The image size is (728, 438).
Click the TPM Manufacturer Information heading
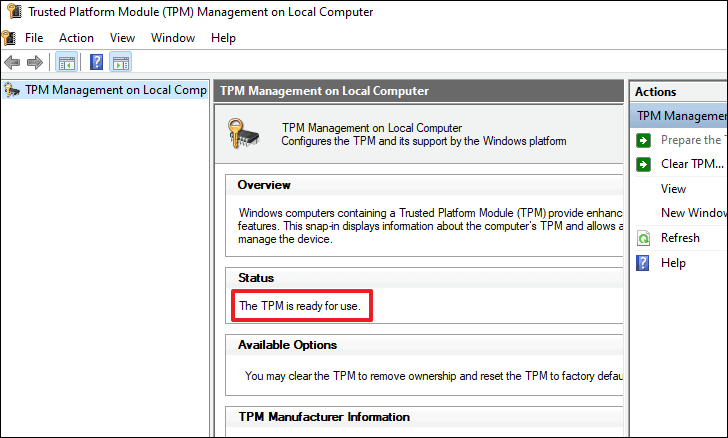[x=324, y=417]
